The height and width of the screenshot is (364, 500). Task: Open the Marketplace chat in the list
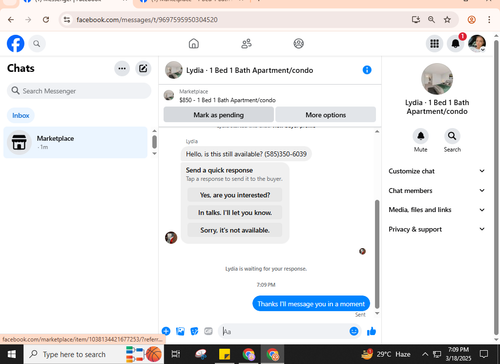(75, 142)
